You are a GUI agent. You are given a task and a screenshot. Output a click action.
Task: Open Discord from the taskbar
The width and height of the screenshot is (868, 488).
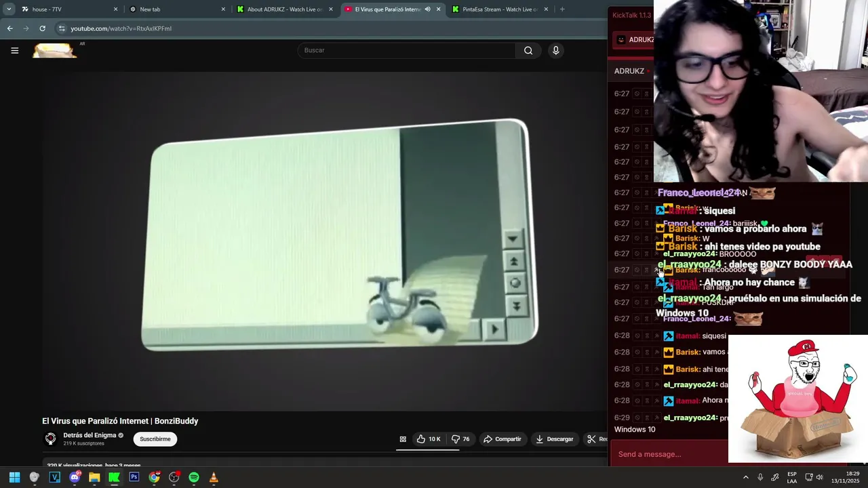75,477
